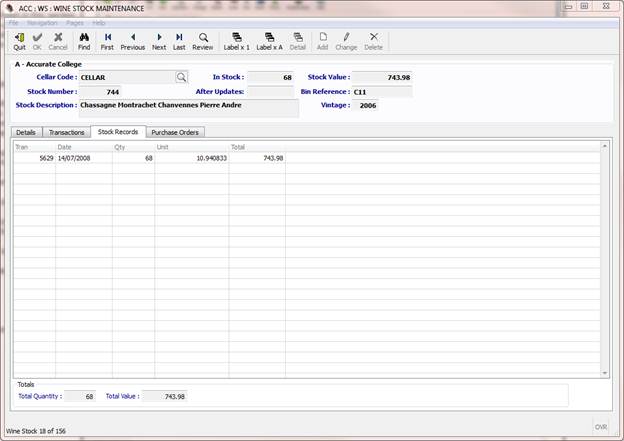Screen dimensions: 624x441
Task: Print Label x A
Action: (x=269, y=40)
